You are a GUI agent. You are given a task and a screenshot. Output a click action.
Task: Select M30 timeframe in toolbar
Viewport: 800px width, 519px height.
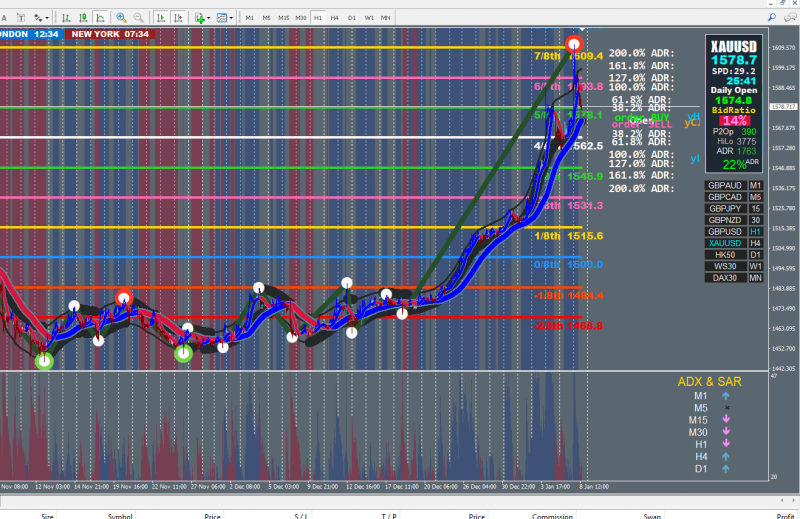[x=301, y=18]
